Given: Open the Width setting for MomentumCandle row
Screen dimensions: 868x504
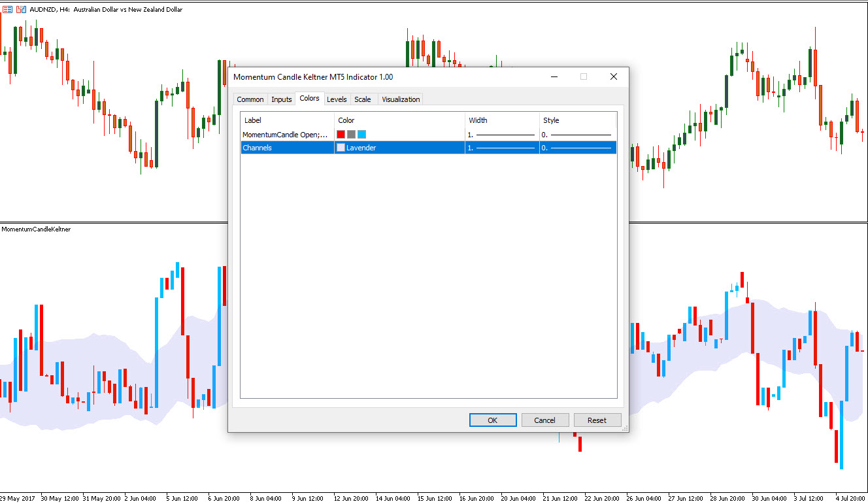Looking at the screenshot, I should 501,134.
